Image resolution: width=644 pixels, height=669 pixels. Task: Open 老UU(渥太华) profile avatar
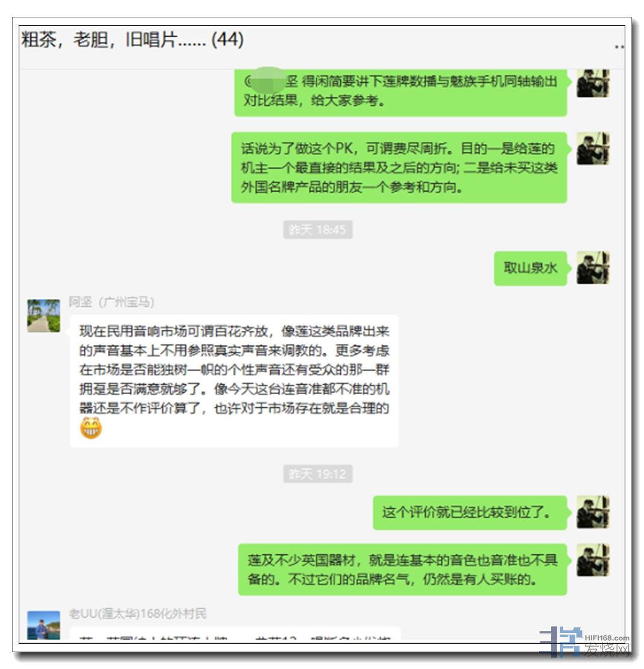coord(43,625)
